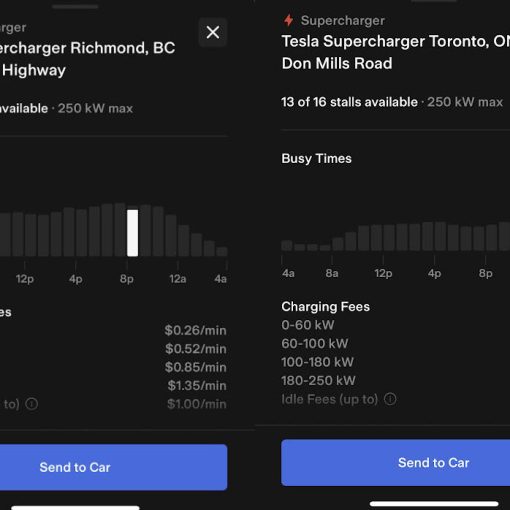This screenshot has width=510, height=510.
Task: Tap red Supercharger bolt icon
Action: tap(289, 20)
